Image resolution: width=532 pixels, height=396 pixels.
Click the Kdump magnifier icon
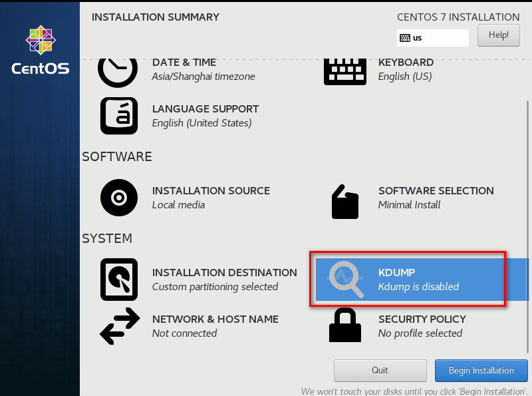(x=345, y=279)
